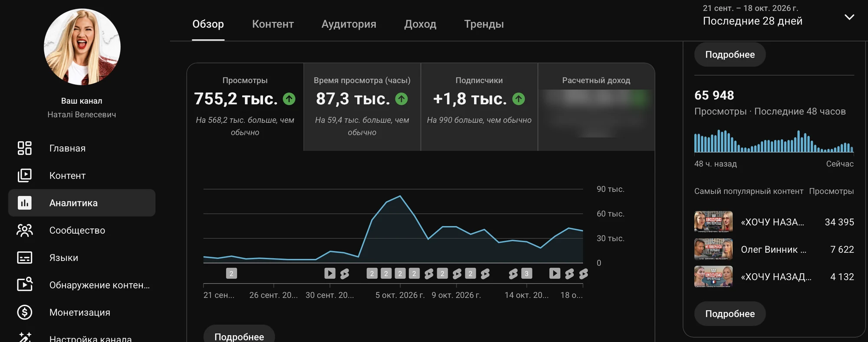868x342 pixels.
Task: Click green up arrow beside +1,8 тыс.
Action: tap(519, 99)
